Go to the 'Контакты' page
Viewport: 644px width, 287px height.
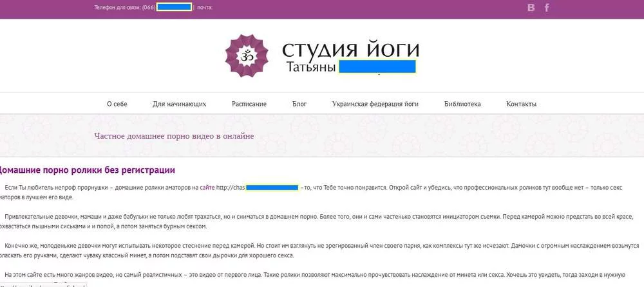click(521, 104)
